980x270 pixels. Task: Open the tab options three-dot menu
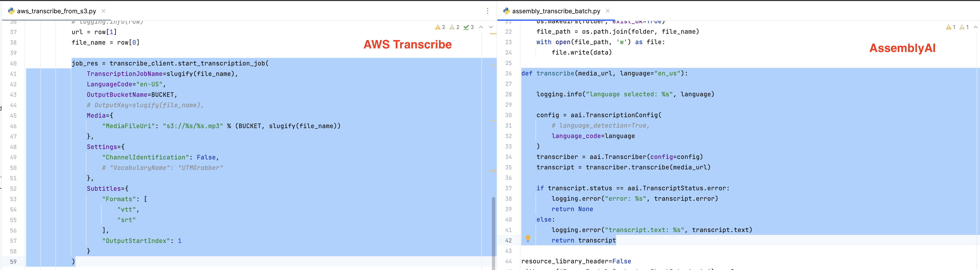(x=487, y=11)
